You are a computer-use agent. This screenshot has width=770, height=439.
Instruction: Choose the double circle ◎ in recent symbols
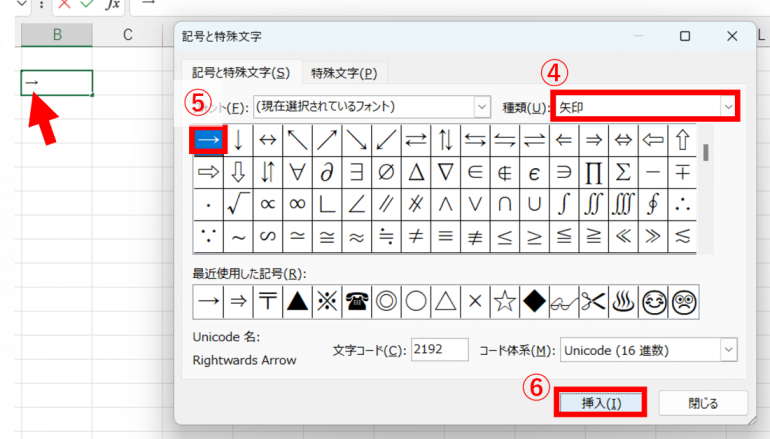pos(386,302)
